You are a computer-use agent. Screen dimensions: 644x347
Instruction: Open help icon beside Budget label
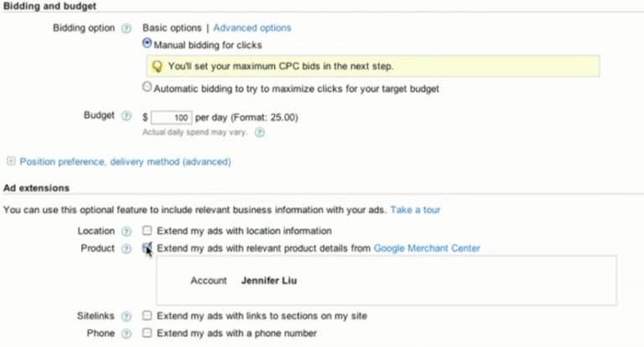127,116
